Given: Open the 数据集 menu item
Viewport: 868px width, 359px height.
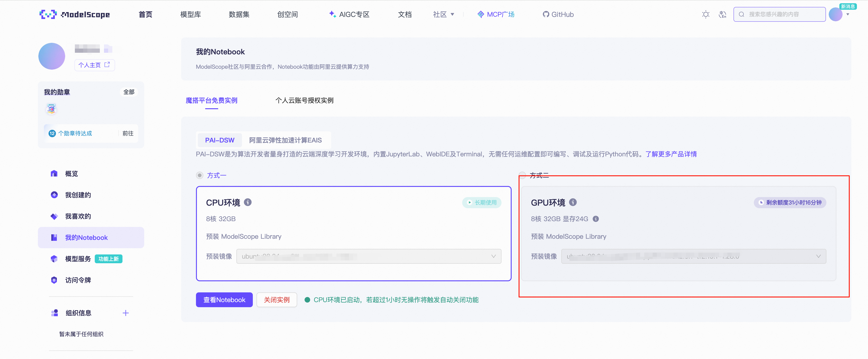Looking at the screenshot, I should [x=239, y=14].
